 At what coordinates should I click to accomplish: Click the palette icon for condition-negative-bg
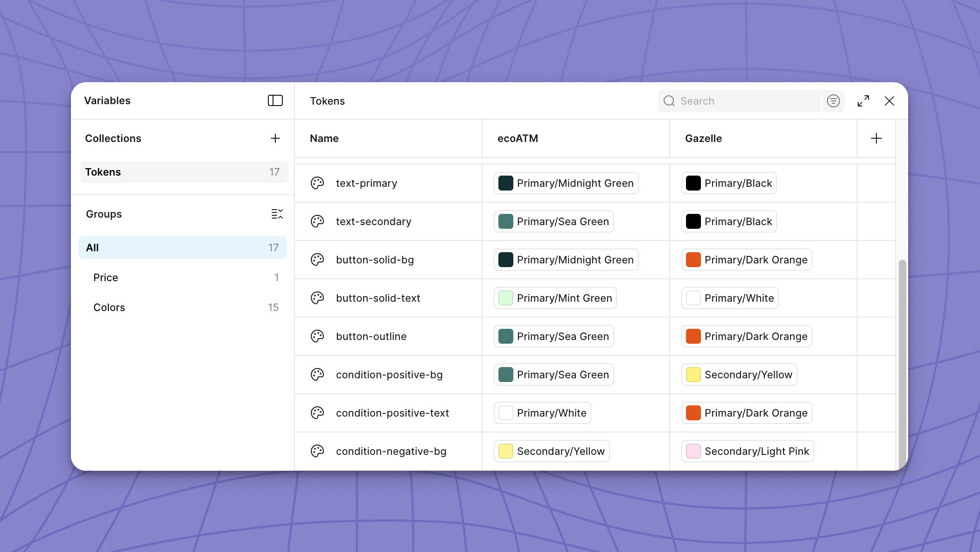tap(317, 451)
